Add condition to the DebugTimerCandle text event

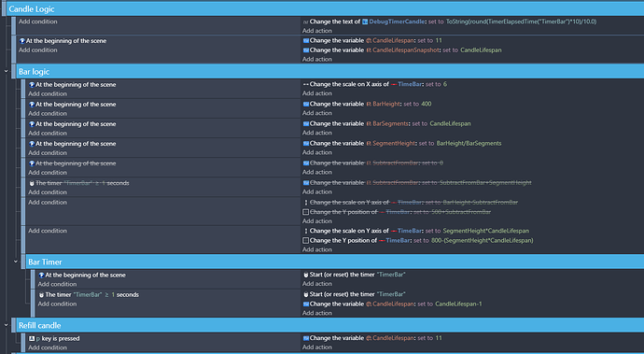[x=37, y=21]
